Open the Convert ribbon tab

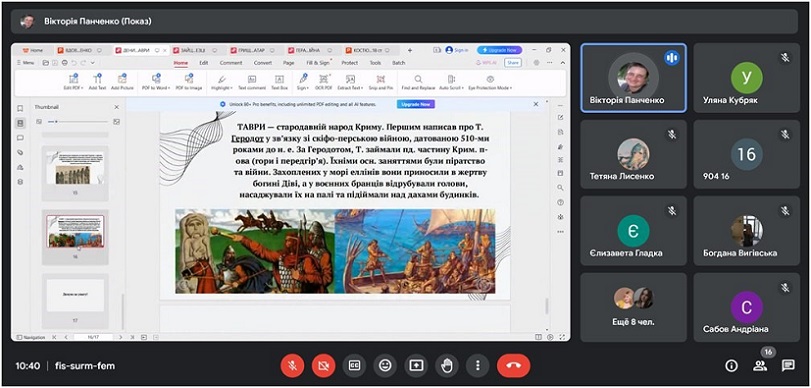263,63
